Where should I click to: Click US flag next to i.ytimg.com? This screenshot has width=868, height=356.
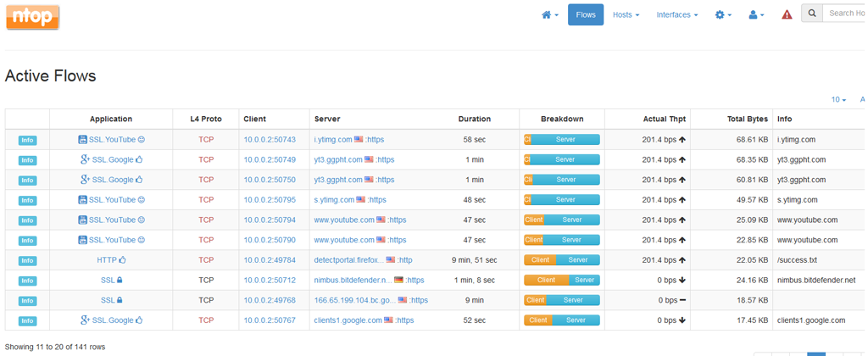coord(359,140)
